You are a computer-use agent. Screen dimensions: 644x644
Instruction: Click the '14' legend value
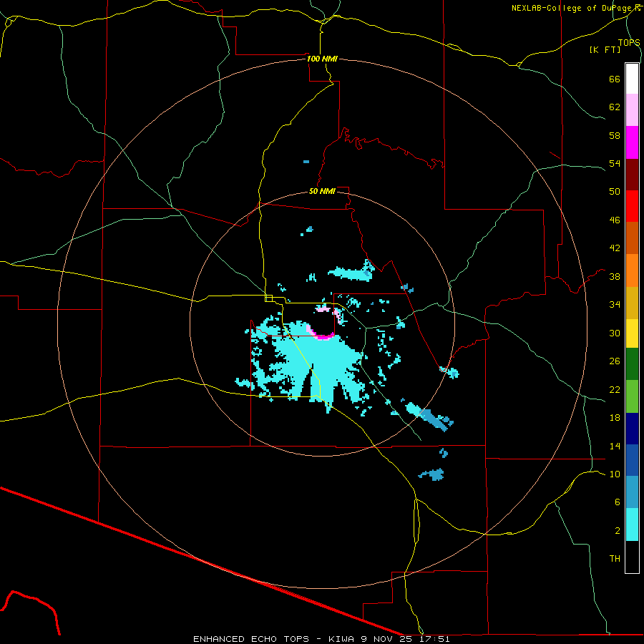click(x=615, y=446)
